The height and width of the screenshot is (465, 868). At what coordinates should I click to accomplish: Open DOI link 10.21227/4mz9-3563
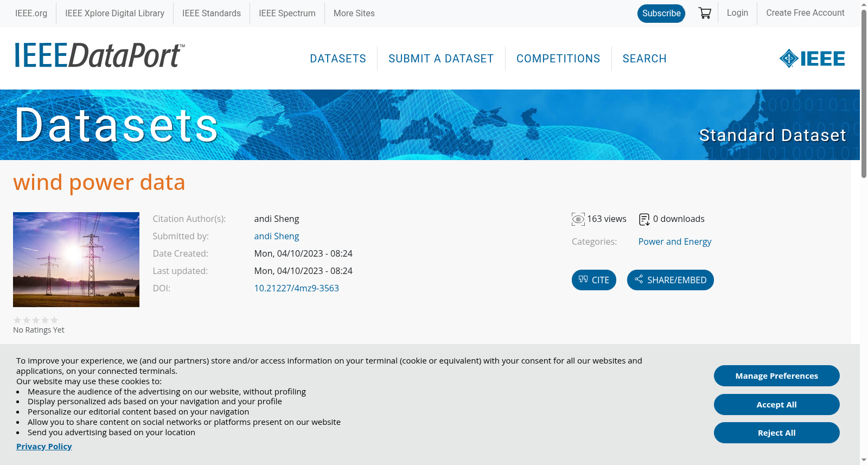tap(297, 288)
